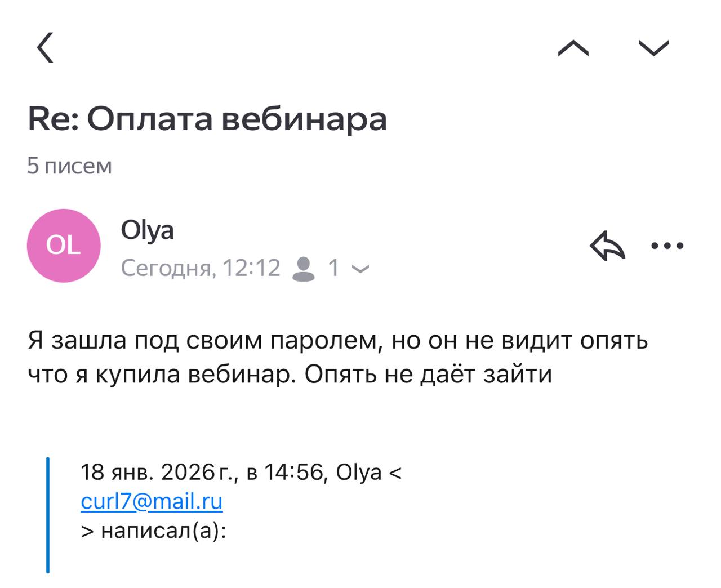Open the three-dot more options menu
Image resolution: width=721 pixels, height=588 pixels.
click(667, 246)
